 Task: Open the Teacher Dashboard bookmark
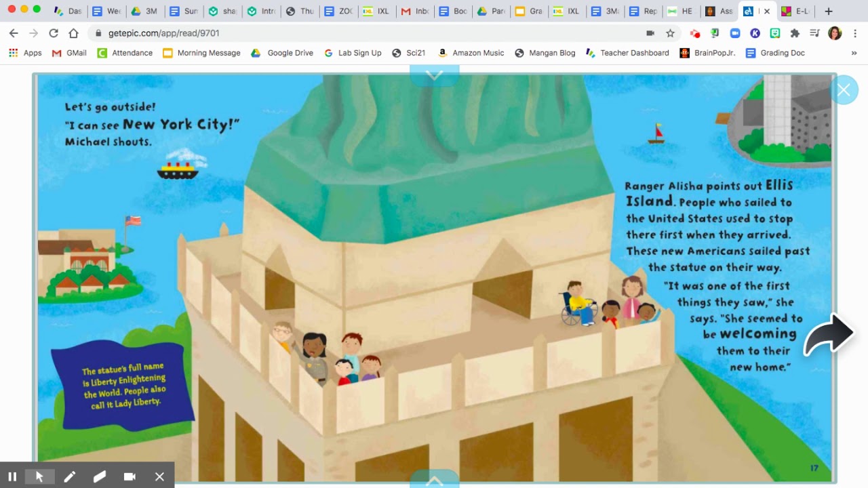tap(627, 53)
